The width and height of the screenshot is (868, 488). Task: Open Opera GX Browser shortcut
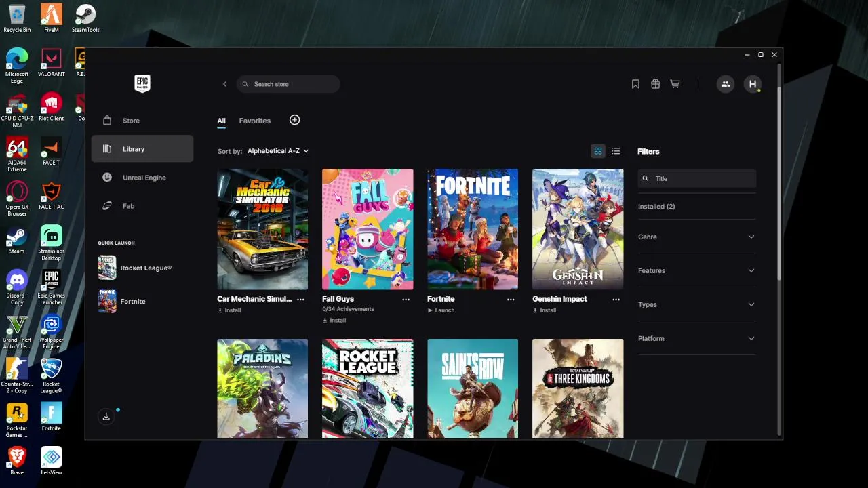(x=17, y=199)
